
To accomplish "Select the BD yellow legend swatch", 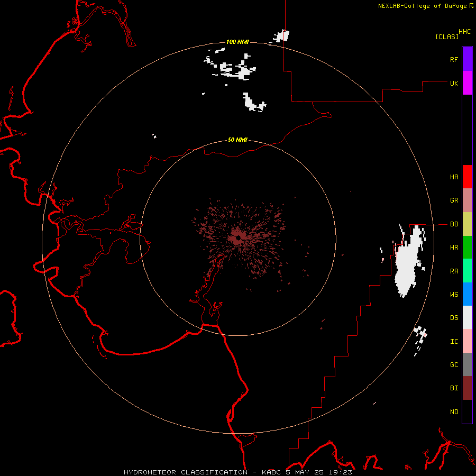I will tap(467, 224).
